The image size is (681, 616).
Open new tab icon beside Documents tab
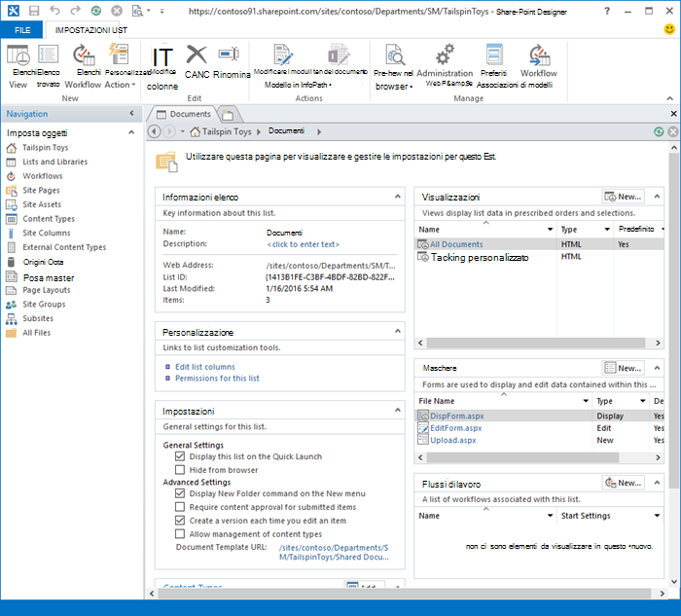[x=228, y=115]
